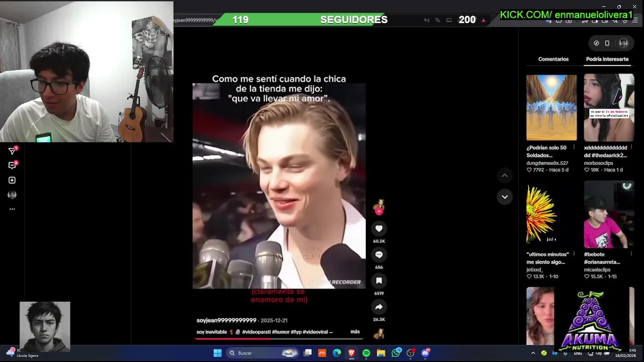Open the '¿Podrían solo 50 Soldados' video thumbnail
The image size is (644, 362).
pyautogui.click(x=551, y=108)
